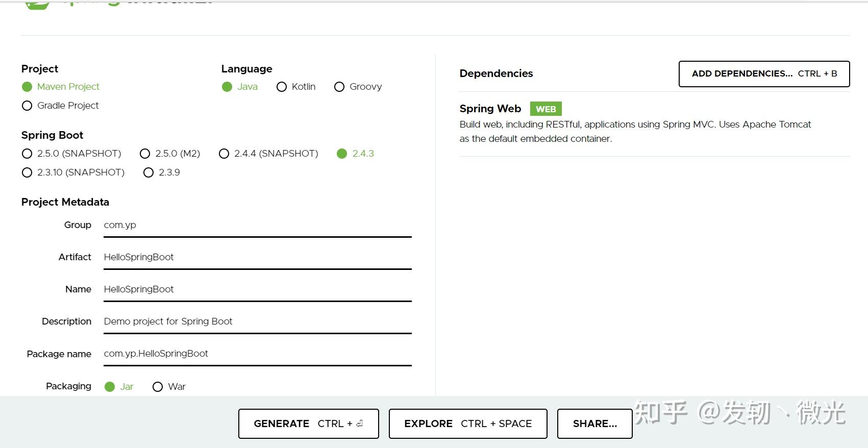The height and width of the screenshot is (448, 868).
Task: Select Gradle Project radio button
Action: [x=27, y=106]
